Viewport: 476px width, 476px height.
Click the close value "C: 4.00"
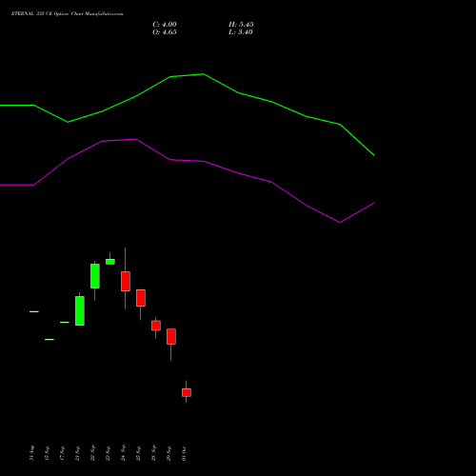[165, 25]
